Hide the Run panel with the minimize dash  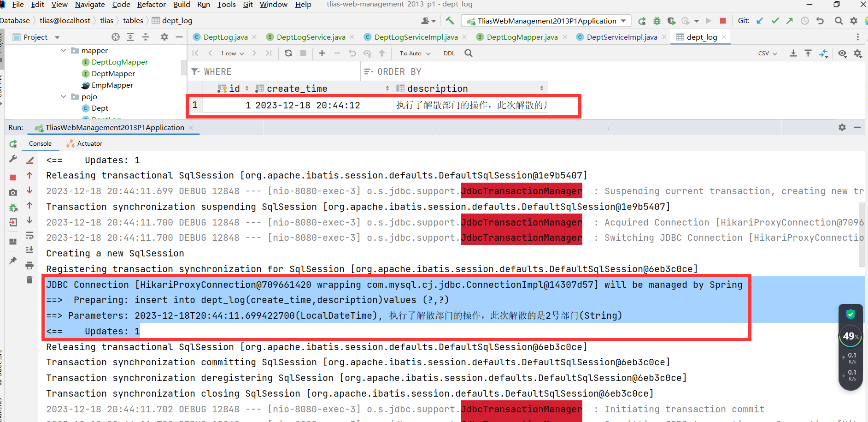coord(857,127)
